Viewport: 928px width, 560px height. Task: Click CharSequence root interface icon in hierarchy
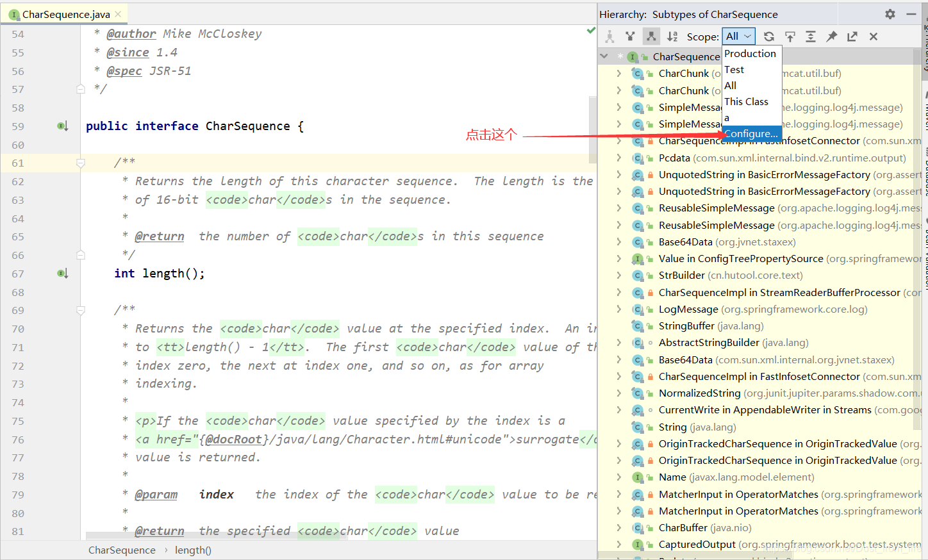coord(633,56)
